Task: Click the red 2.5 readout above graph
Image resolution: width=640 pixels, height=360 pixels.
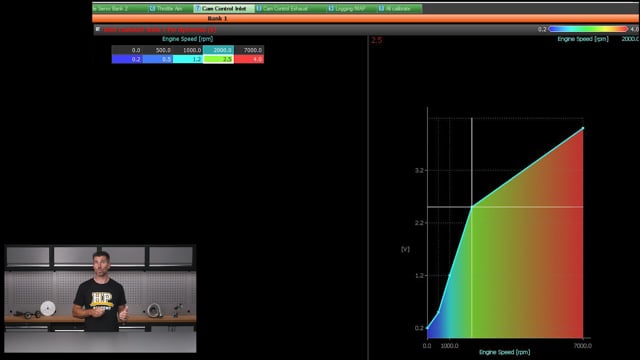Action: click(x=376, y=40)
